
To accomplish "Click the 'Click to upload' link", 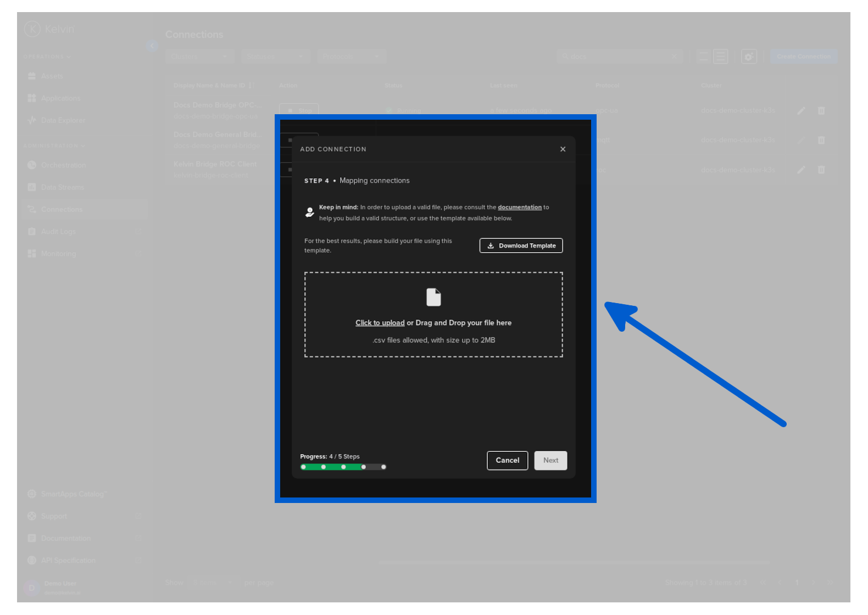I will [x=380, y=323].
